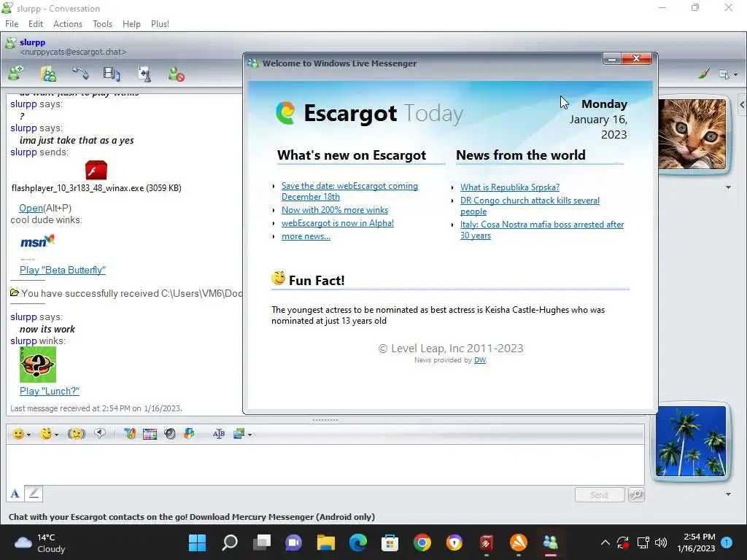Open "What is Republika Srpska?" link
Viewport: 747px width, 560px height.
point(510,187)
